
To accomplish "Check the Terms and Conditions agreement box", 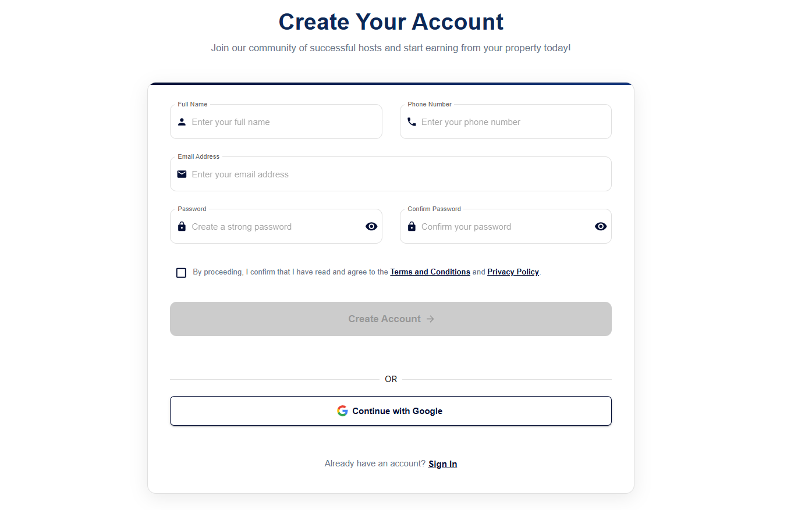I will click(181, 272).
